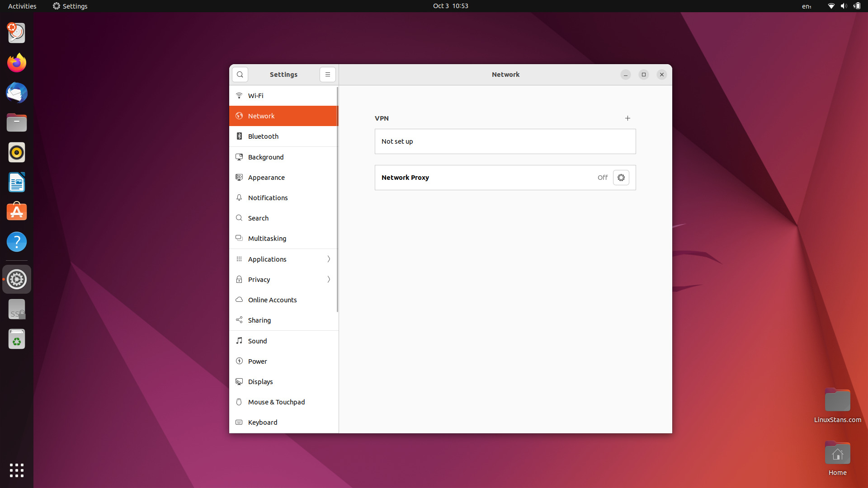Select Wi-Fi in the sidebar
The height and width of the screenshot is (488, 868).
[284, 96]
